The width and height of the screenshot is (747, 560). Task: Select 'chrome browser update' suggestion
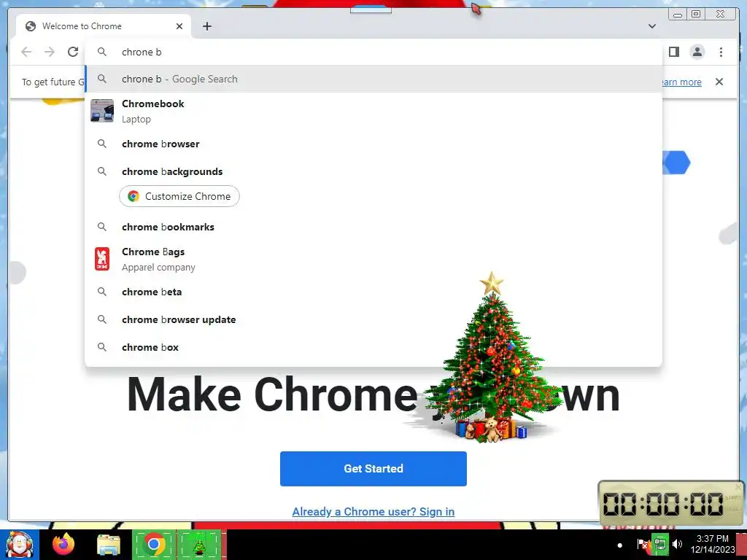pos(373,319)
